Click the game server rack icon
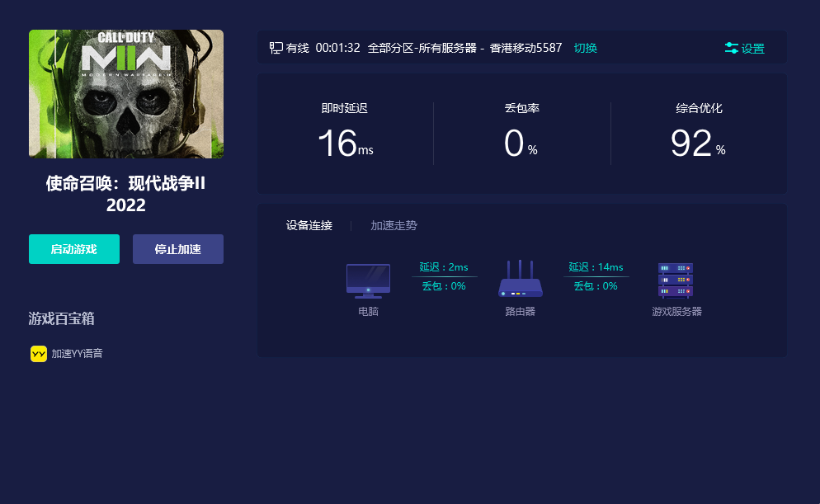The width and height of the screenshot is (820, 504). [x=676, y=280]
